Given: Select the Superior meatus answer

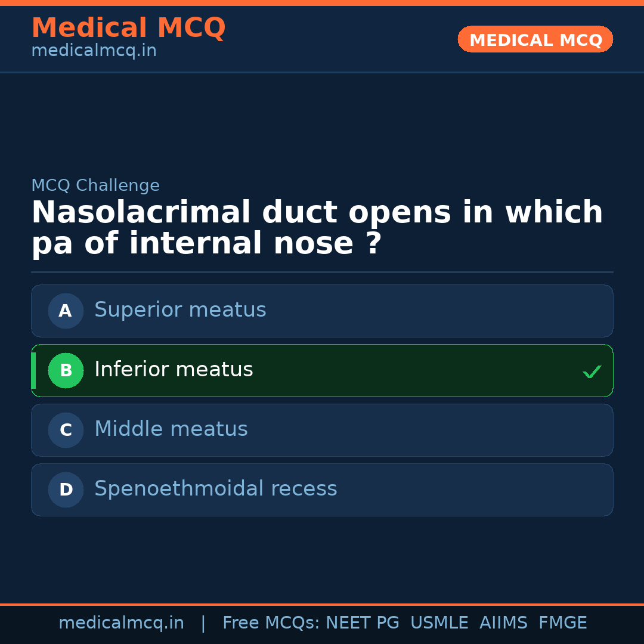Looking at the screenshot, I should pos(180,310).
